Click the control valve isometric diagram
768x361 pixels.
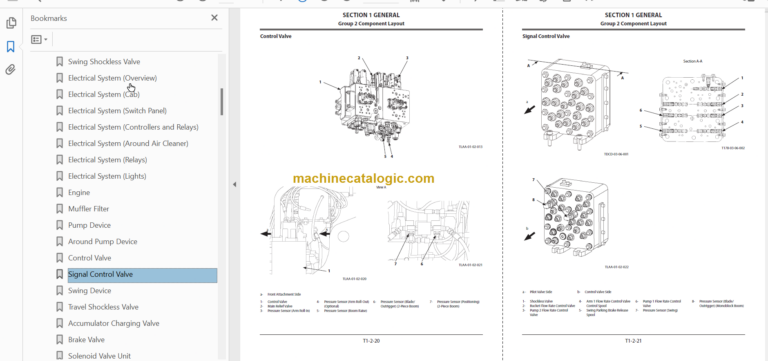click(x=374, y=107)
